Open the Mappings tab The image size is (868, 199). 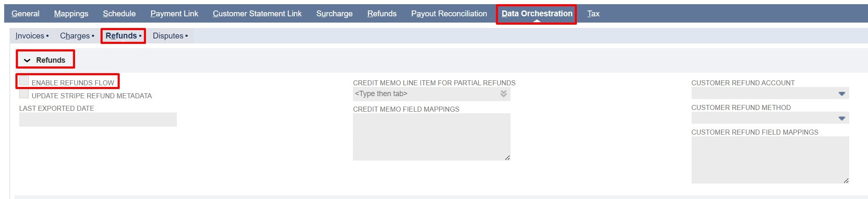(71, 14)
